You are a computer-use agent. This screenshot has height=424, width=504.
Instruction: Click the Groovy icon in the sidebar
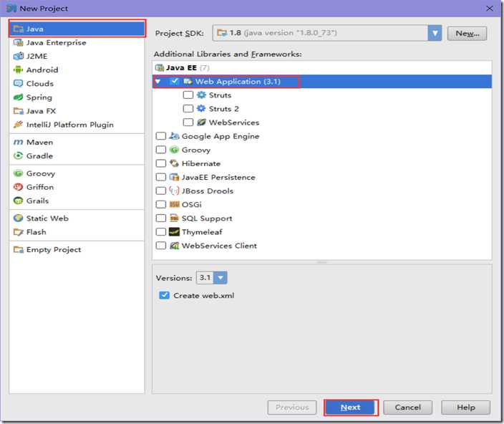coord(19,173)
